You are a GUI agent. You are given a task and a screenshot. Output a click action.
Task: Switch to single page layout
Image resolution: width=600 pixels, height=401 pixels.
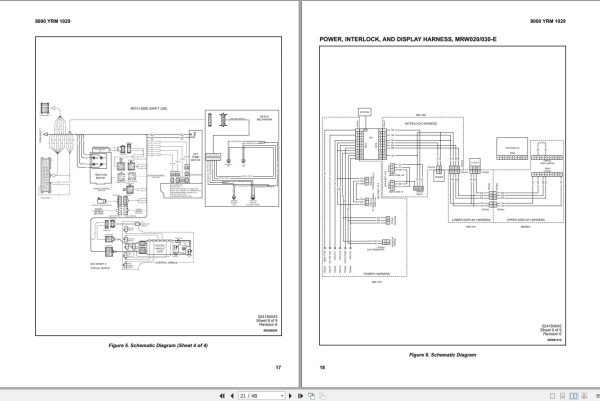pyautogui.click(x=552, y=396)
